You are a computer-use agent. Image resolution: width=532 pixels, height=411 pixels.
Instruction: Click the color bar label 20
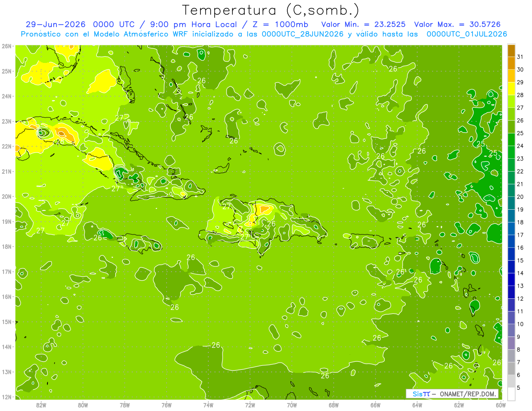click(520, 197)
